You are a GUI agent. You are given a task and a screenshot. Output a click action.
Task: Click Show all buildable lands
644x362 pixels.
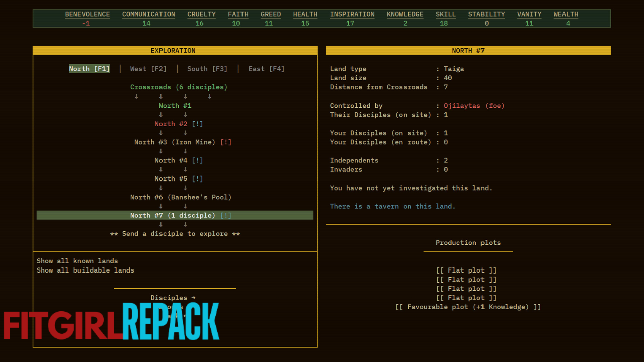pos(85,270)
